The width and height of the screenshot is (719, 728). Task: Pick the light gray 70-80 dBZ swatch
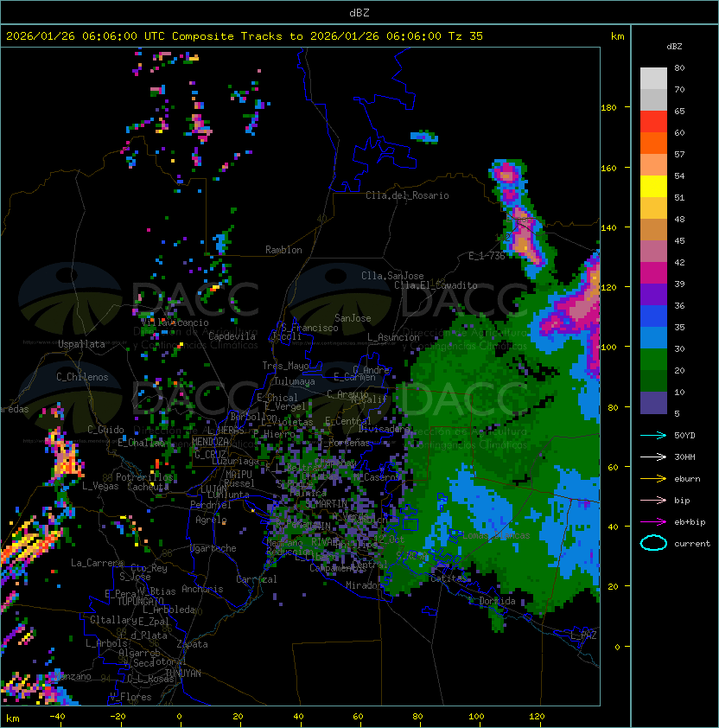pyautogui.click(x=653, y=79)
